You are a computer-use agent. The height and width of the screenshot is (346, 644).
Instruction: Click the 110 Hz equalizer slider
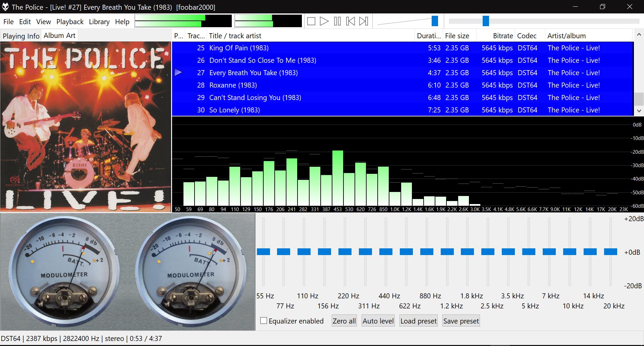[304, 252]
